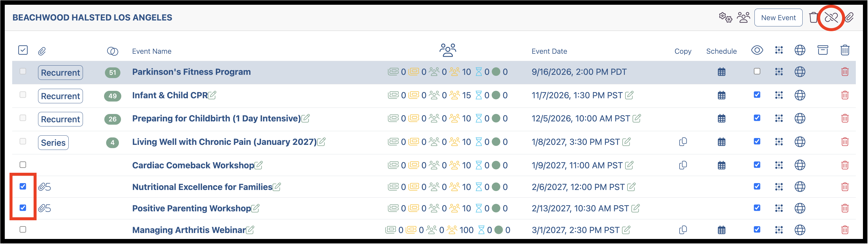Viewport: 868px width, 244px height.
Task: Open the attendees group icon in header
Action: 743,18
